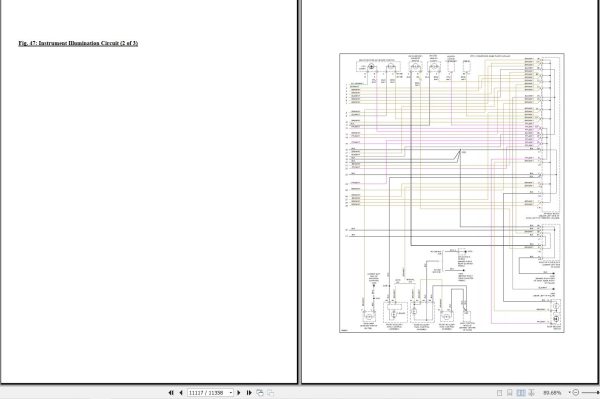This screenshot has width=600, height=399.
Task: Click the 89.68% zoom level value
Action: [x=552, y=393]
